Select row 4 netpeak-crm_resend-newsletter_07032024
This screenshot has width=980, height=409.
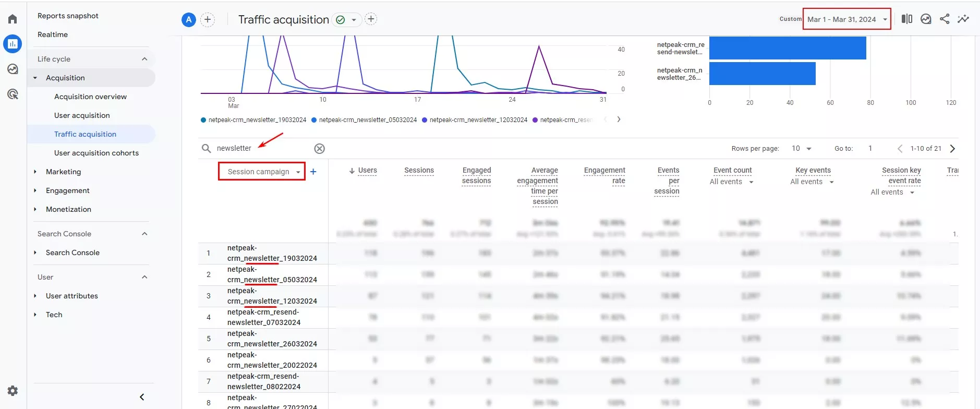point(263,317)
